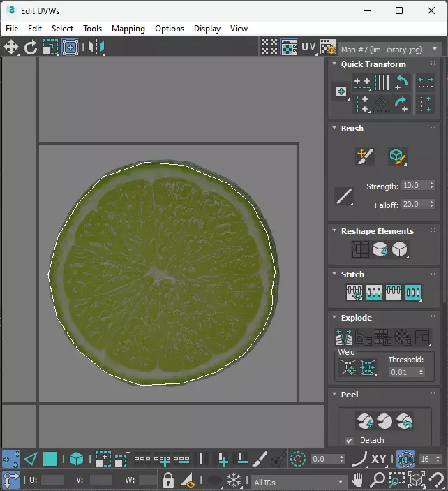Image resolution: width=448 pixels, height=491 pixels.
Task: Click Flatten by Material ID checker icon
Action: click(x=403, y=337)
